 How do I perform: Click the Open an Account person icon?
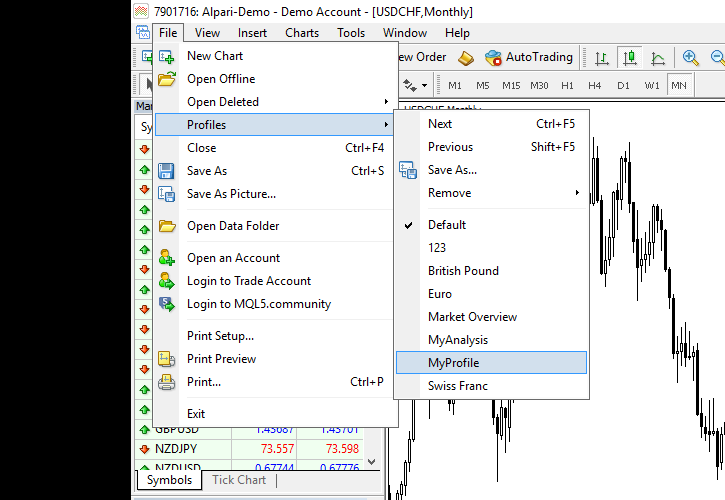tap(166, 258)
